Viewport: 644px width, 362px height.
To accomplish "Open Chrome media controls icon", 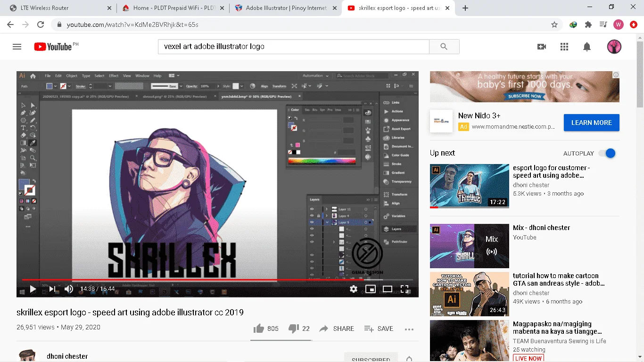I will [603, 25].
